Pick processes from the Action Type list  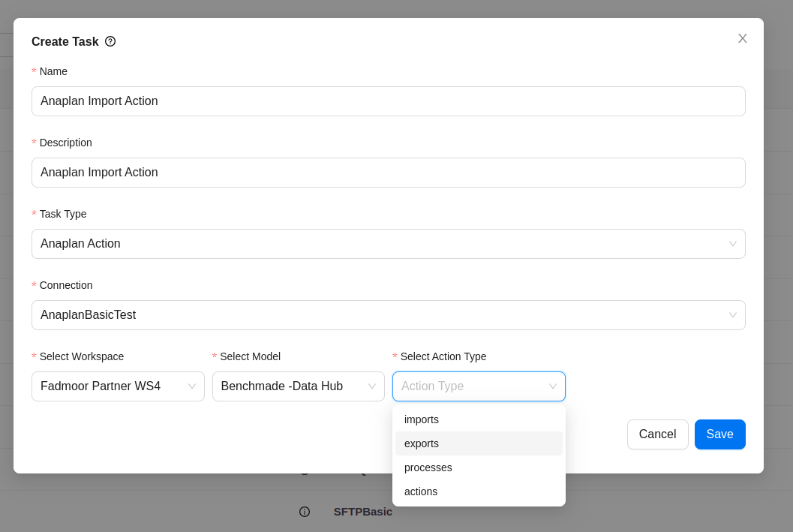point(479,467)
